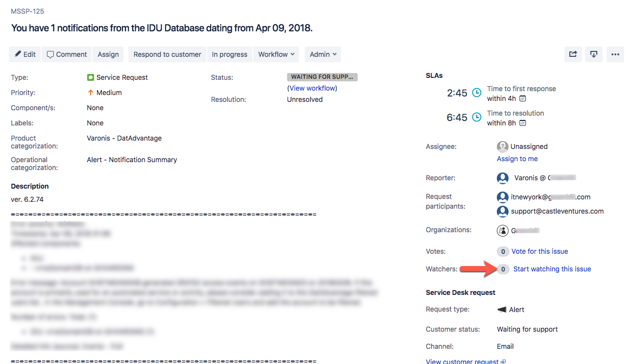The width and height of the screenshot is (634, 364).
Task: Click the MSSP-125 issue key
Action: (x=27, y=11)
